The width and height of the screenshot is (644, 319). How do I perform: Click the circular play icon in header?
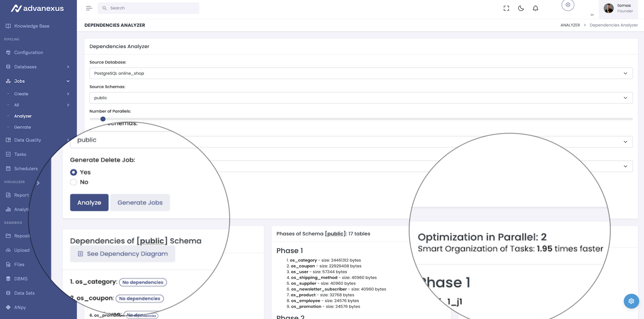(x=568, y=5)
